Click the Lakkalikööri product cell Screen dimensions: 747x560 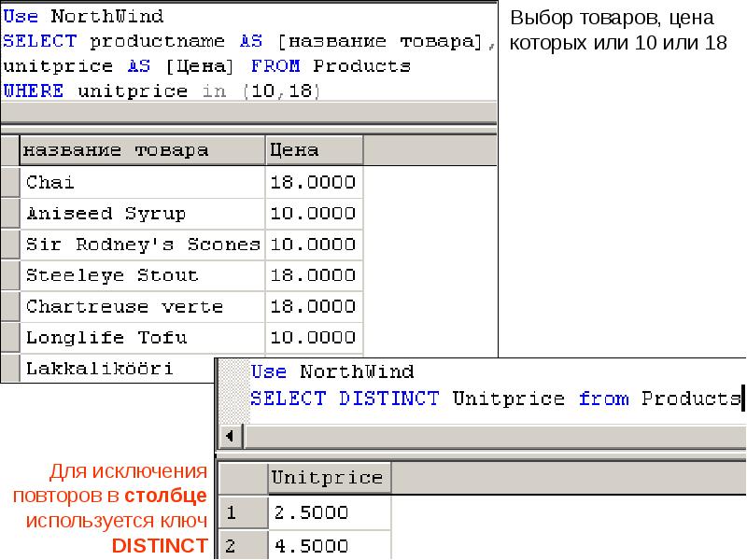pos(118,368)
